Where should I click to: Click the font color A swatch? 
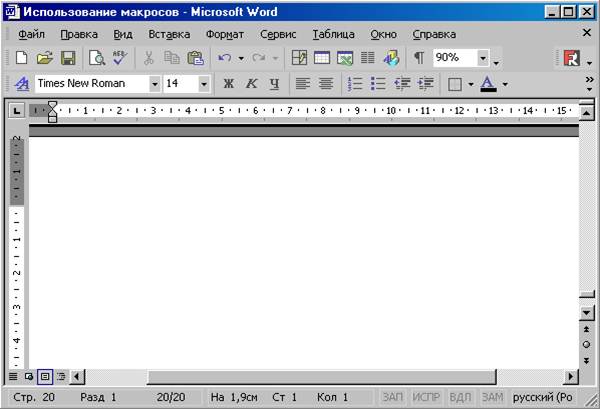[488, 84]
